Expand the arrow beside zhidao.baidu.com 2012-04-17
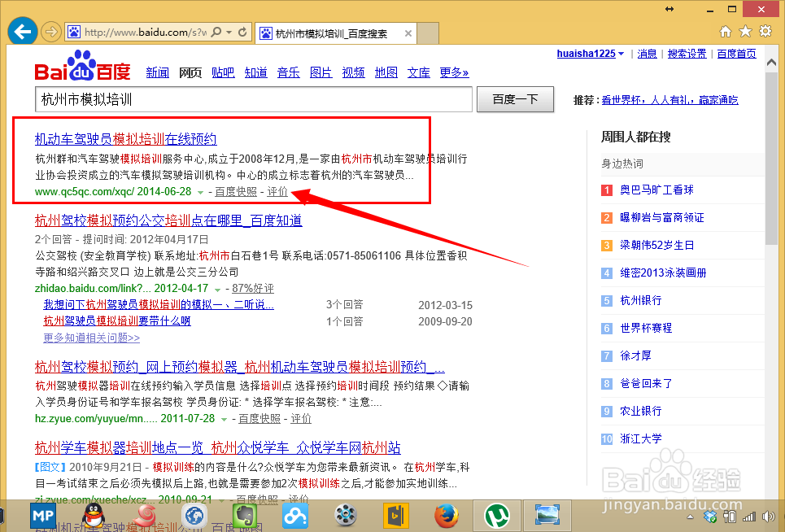This screenshot has height=532, width=785. tap(217, 290)
